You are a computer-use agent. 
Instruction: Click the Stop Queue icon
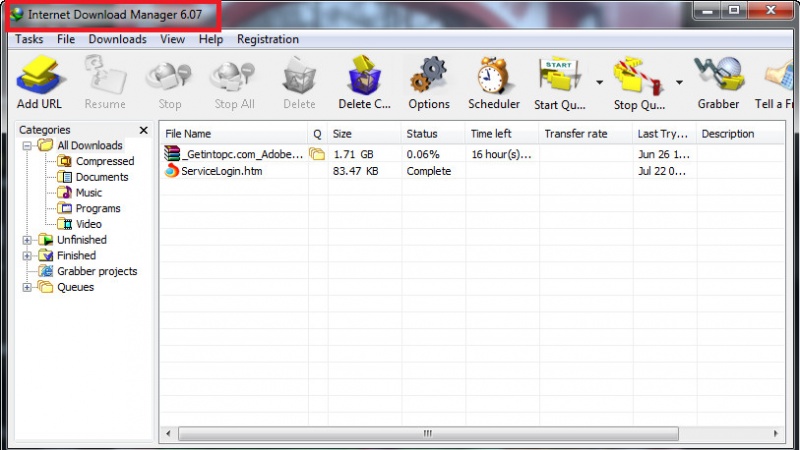[639, 77]
